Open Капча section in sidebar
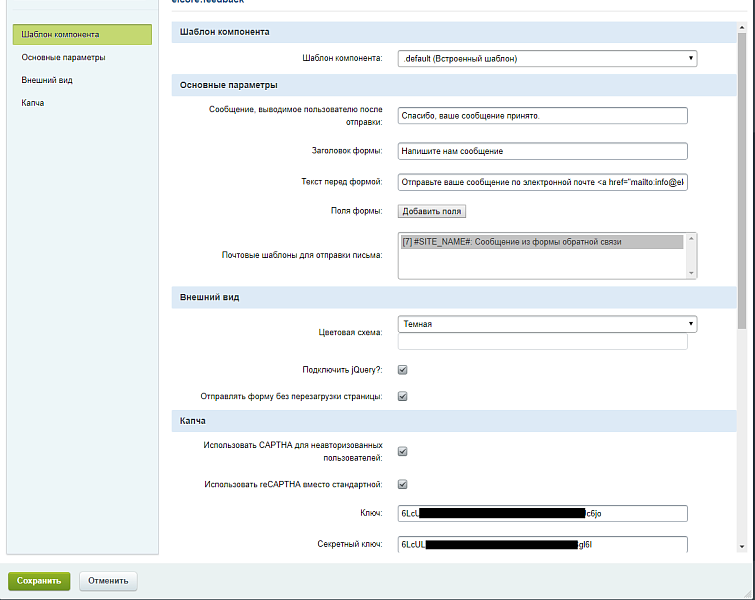This screenshot has width=755, height=600. coord(33,103)
